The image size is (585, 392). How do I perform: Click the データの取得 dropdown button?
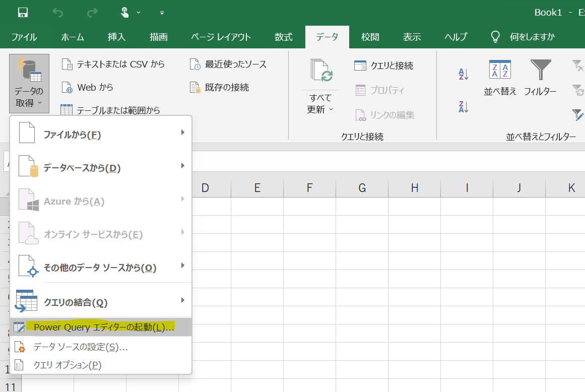29,84
